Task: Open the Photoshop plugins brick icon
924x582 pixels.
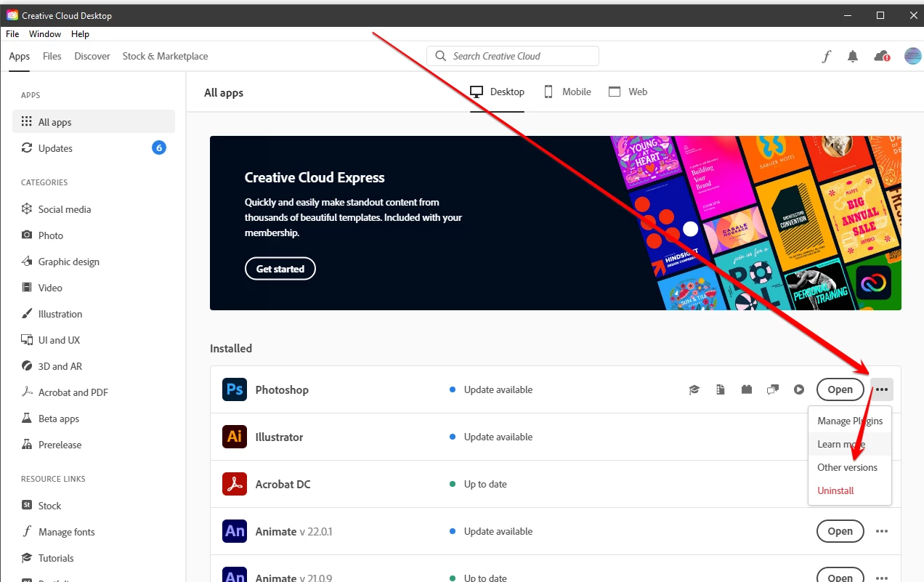Action: (746, 390)
